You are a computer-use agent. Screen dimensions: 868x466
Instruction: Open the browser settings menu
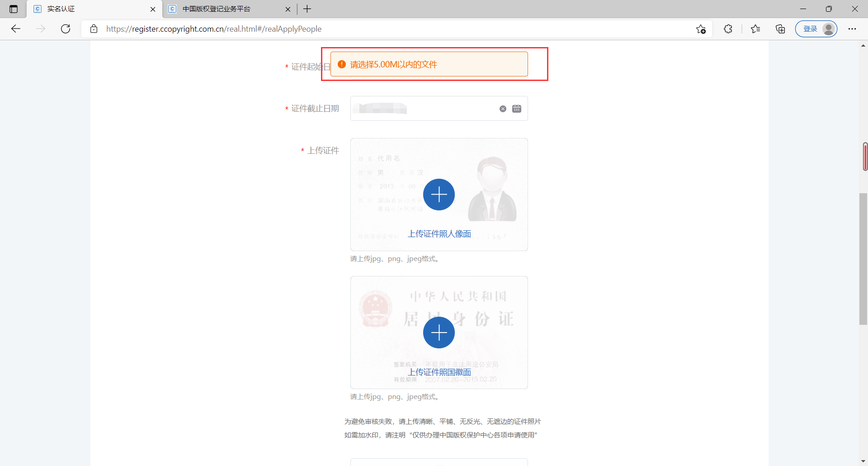click(x=853, y=29)
